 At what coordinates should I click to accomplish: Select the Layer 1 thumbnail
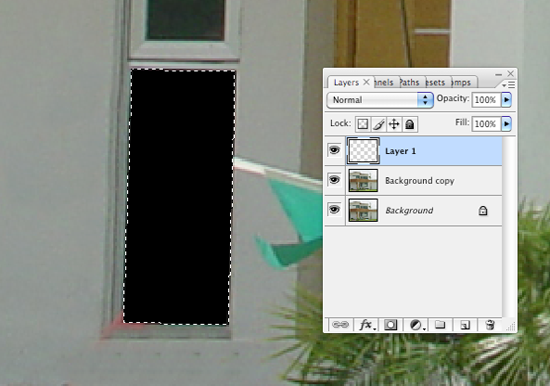tap(363, 151)
